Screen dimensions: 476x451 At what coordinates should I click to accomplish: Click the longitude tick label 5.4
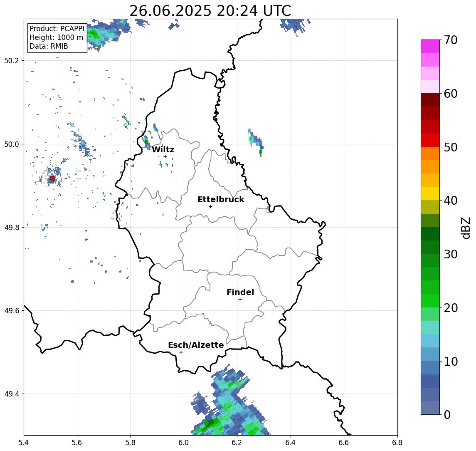coord(24,443)
